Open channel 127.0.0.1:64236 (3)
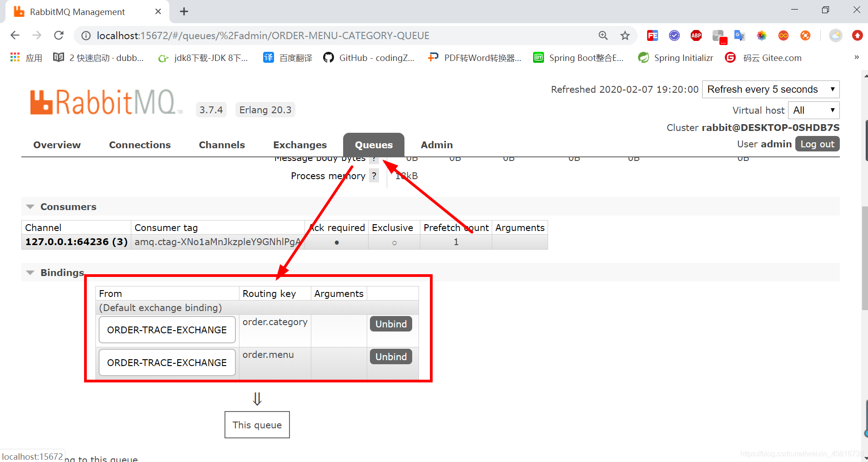 point(76,241)
